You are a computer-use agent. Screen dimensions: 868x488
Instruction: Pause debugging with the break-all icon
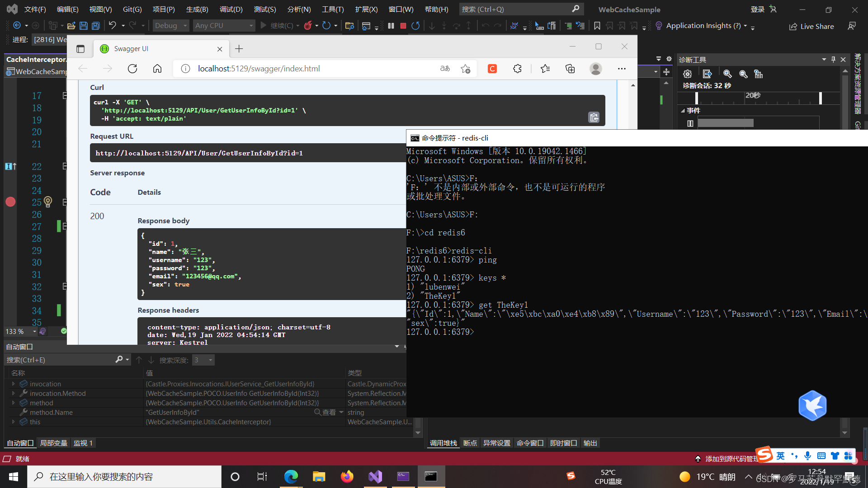[391, 26]
